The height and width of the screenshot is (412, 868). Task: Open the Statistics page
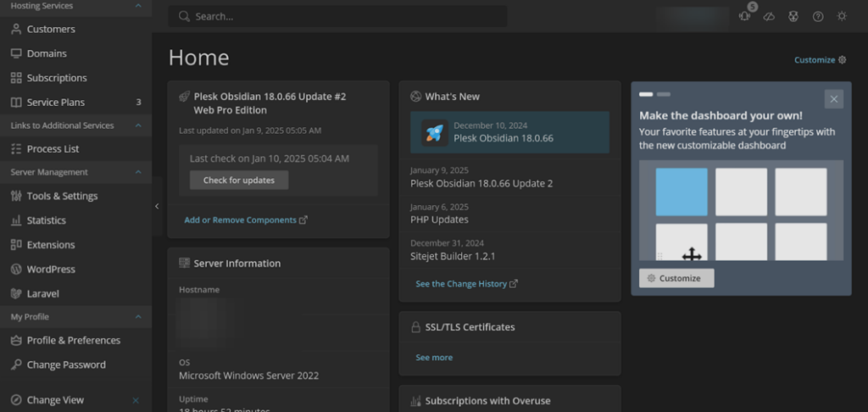[x=46, y=220]
